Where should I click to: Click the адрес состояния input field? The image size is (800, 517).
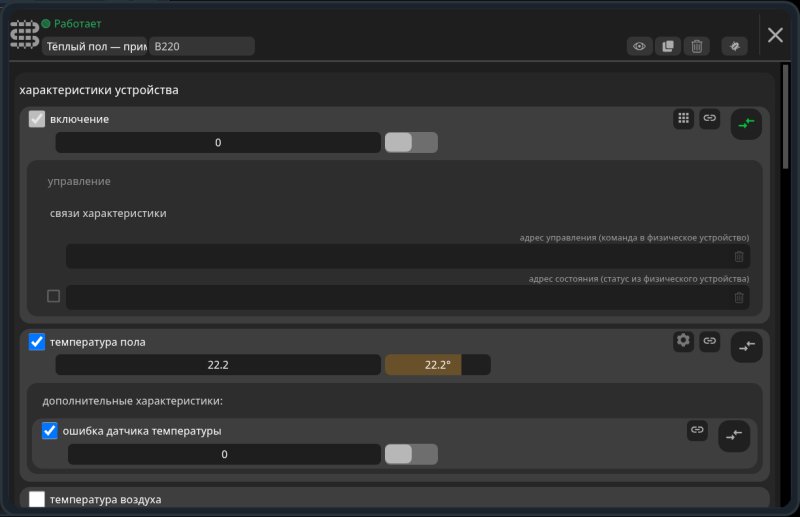[x=408, y=297]
